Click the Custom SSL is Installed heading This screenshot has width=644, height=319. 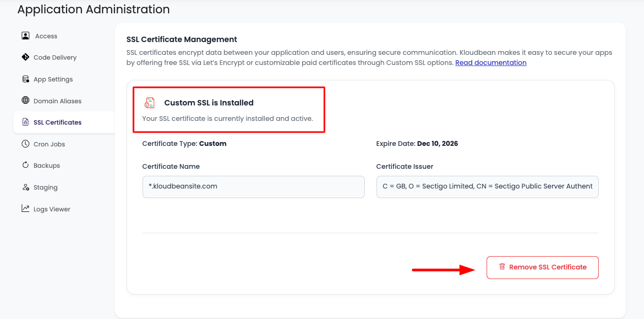point(208,103)
